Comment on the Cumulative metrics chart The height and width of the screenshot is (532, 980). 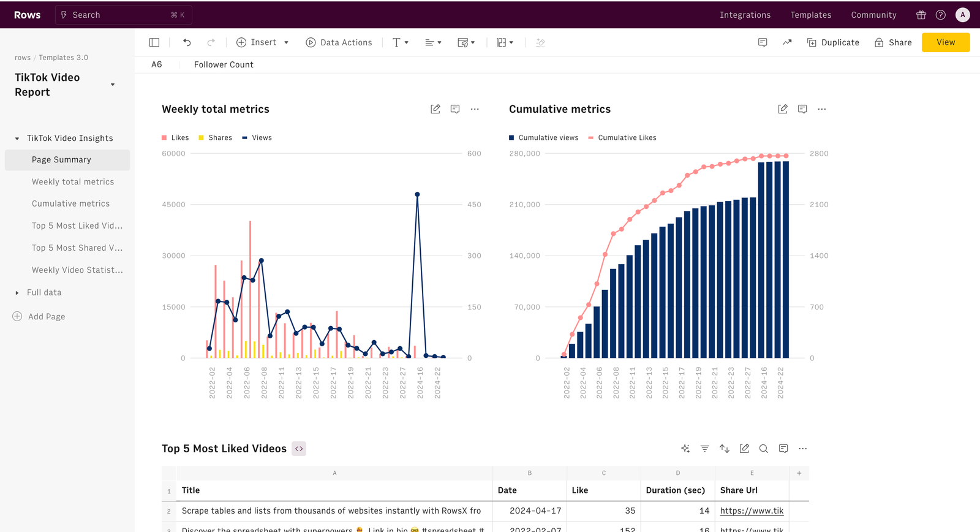coord(802,109)
